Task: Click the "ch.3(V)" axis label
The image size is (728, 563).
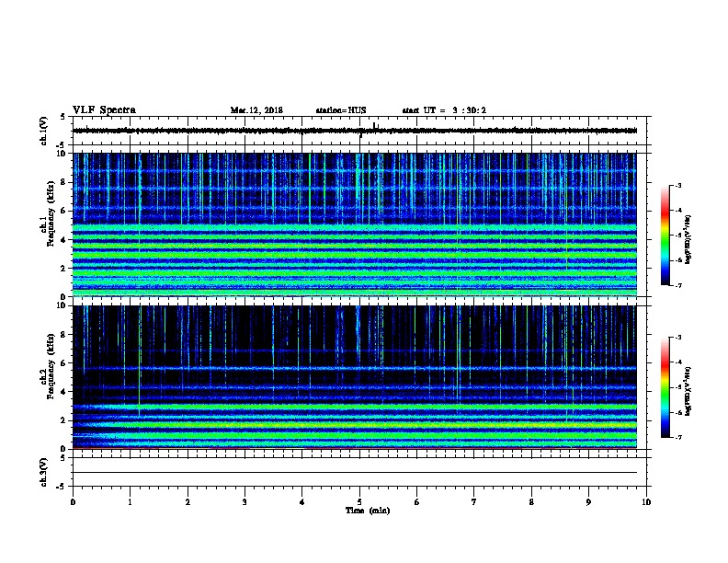Action: 43,473
